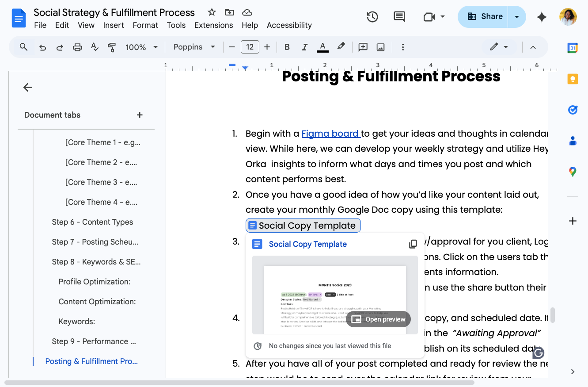Screen dimensions: 588x387
Task: Open the Insert menu
Action: 114,25
